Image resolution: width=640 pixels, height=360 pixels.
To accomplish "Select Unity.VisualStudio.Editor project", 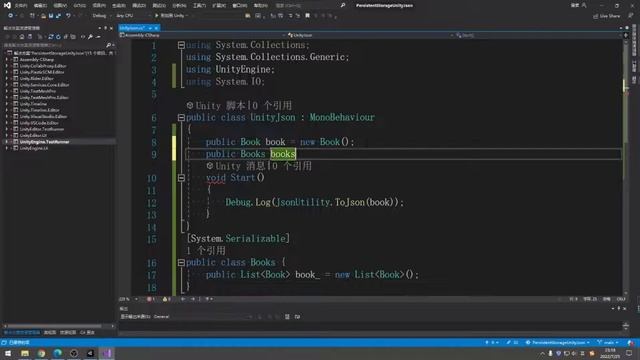I will (x=43, y=116).
